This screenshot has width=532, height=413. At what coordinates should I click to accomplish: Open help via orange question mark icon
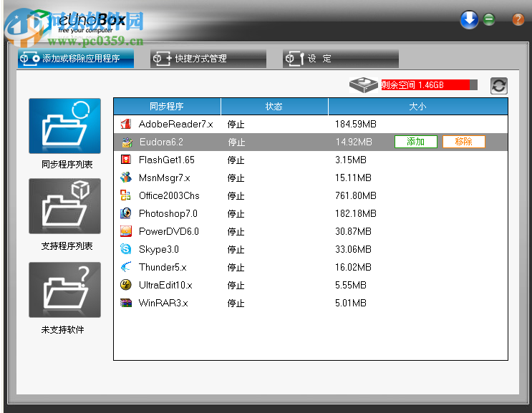518,19
